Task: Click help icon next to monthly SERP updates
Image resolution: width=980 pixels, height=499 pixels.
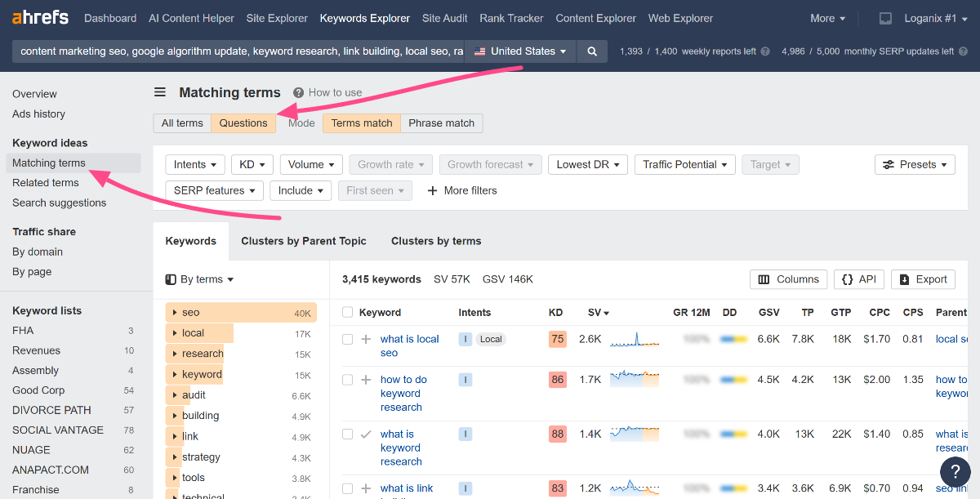Action: [963, 51]
